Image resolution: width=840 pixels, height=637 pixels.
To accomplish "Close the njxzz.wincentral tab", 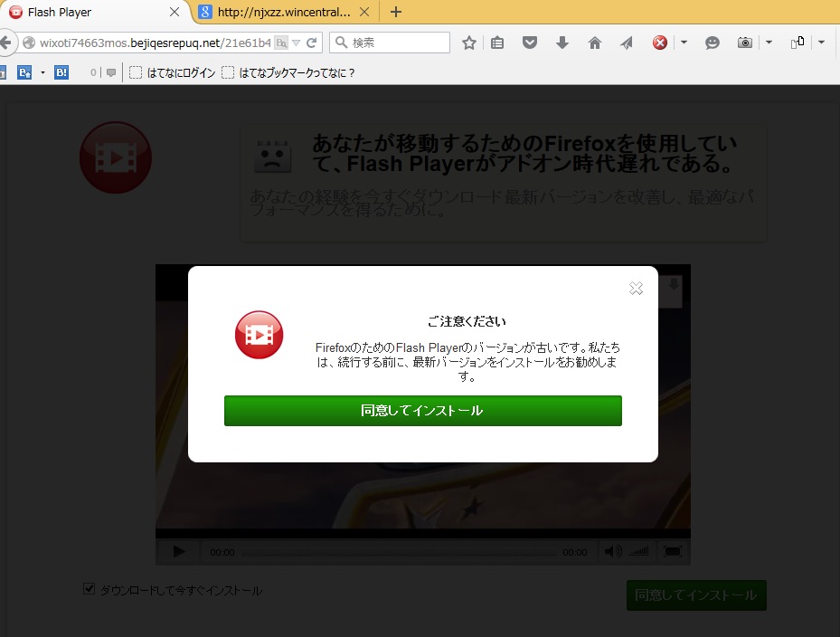I will (364, 12).
